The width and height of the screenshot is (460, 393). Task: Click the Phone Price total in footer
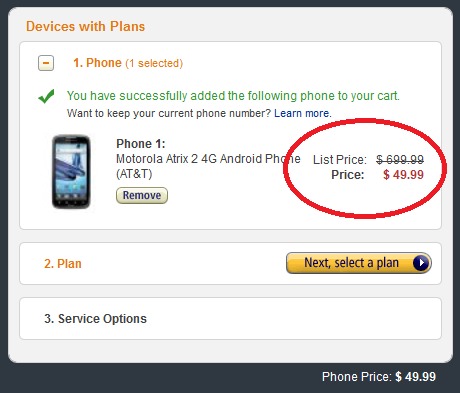[379, 377]
